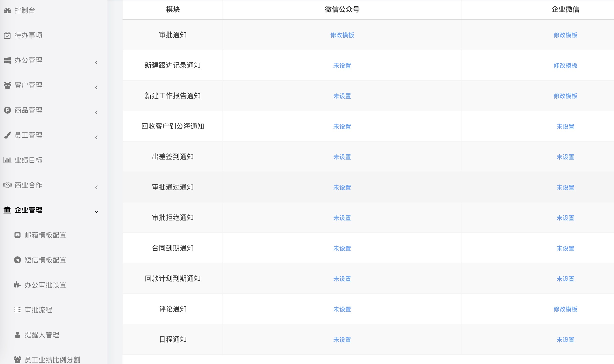Click the envelope icon for 邮箱模板配置
This screenshot has height=364, width=614.
click(x=17, y=235)
